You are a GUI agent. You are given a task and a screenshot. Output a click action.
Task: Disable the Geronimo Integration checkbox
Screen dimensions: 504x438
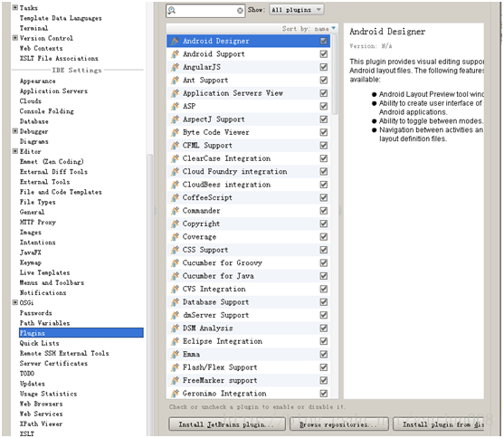pyautogui.click(x=324, y=394)
